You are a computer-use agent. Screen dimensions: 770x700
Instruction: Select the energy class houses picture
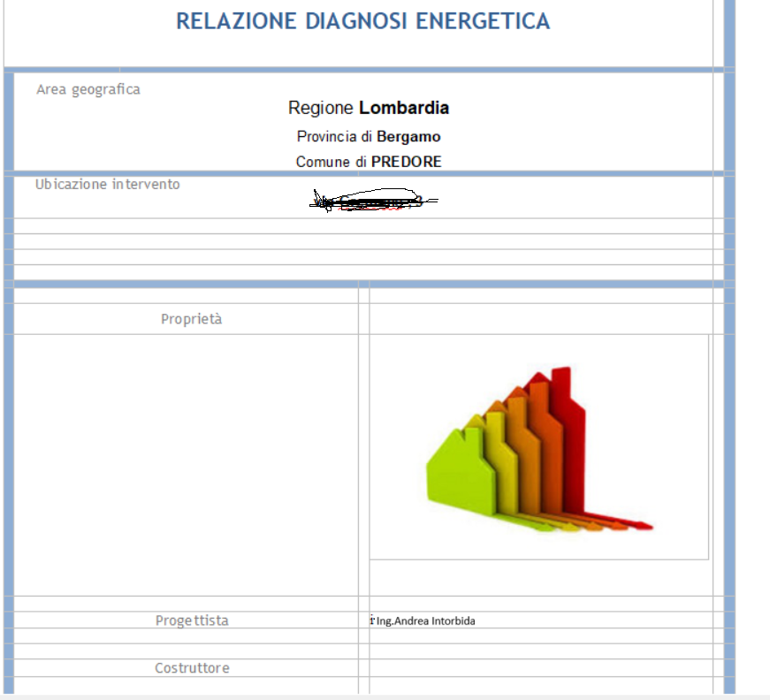[538, 446]
